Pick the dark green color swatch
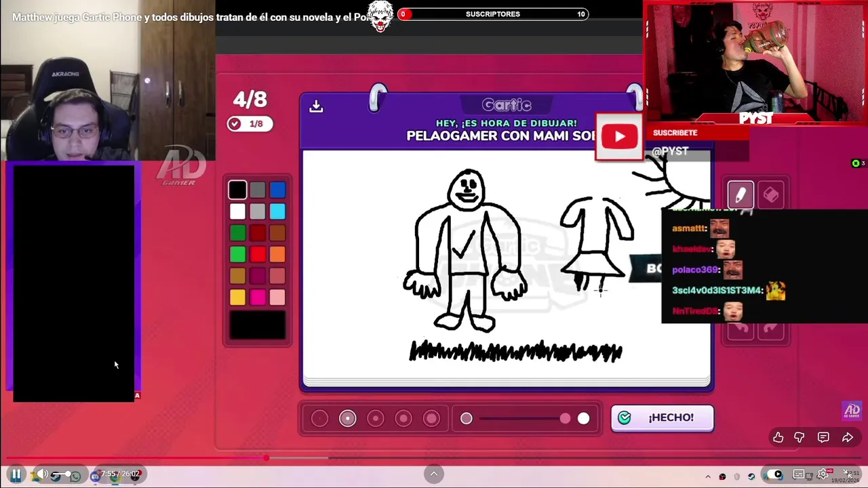 [237, 233]
